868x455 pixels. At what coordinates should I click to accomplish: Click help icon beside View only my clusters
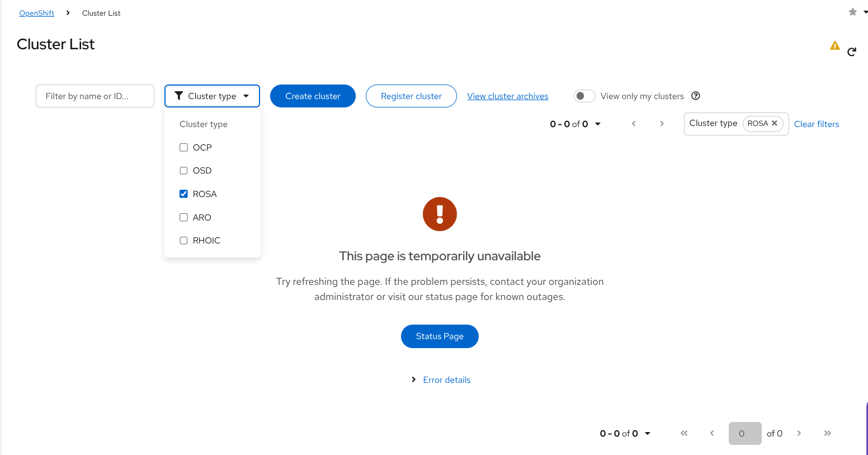click(696, 96)
